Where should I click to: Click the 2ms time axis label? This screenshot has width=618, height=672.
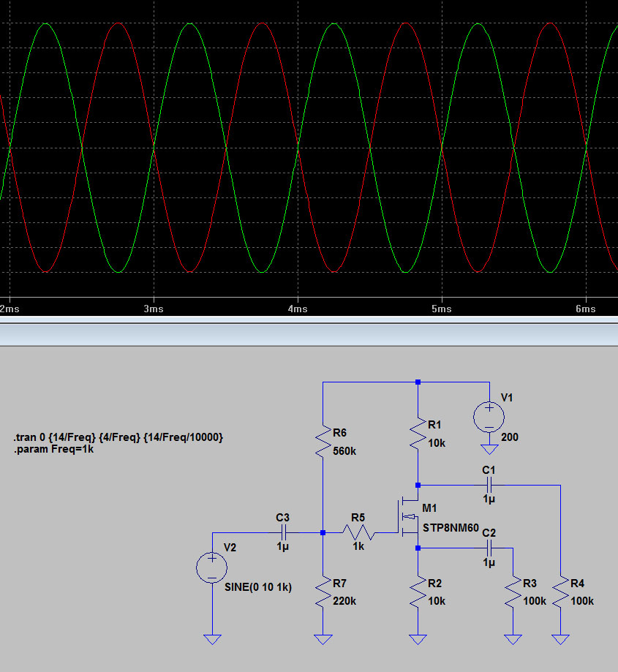tap(10, 309)
